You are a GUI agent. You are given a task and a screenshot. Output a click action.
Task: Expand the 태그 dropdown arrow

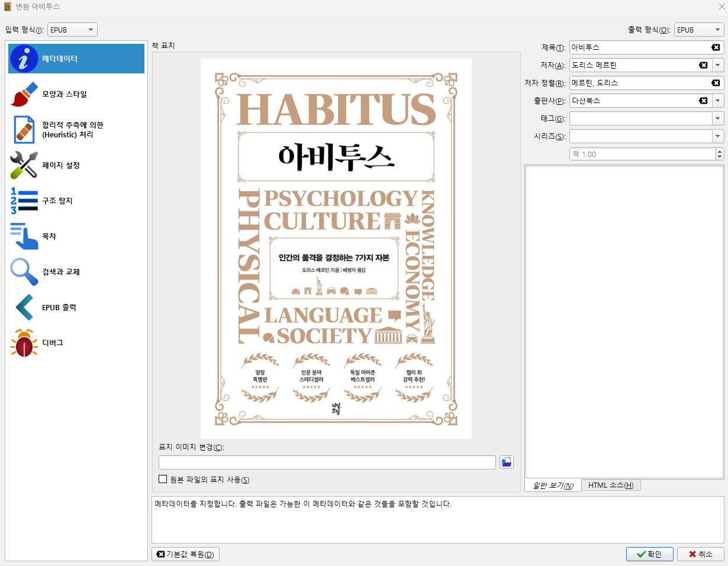point(718,118)
